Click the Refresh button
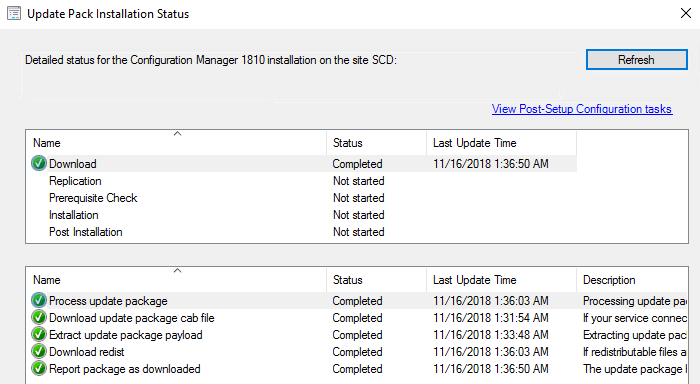 coord(637,59)
